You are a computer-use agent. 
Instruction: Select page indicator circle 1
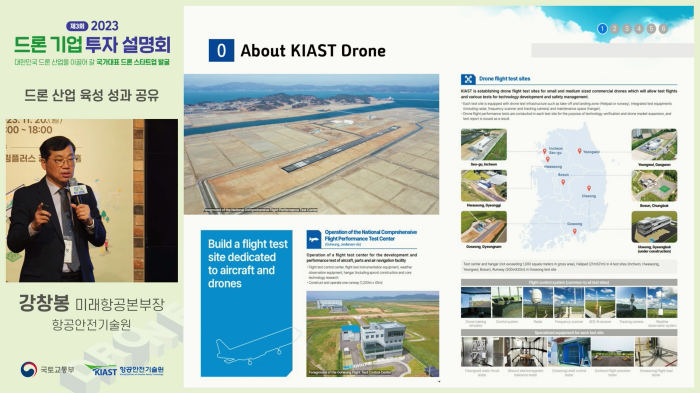click(x=602, y=29)
